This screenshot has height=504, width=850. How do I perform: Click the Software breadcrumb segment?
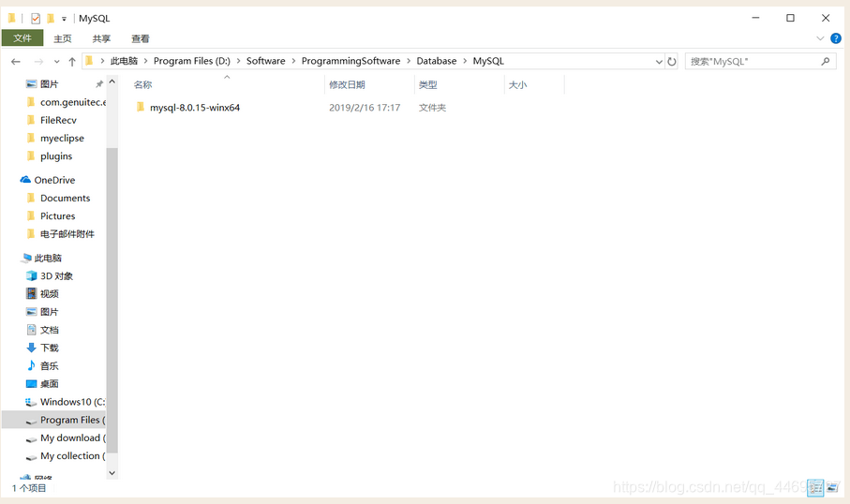[265, 61]
